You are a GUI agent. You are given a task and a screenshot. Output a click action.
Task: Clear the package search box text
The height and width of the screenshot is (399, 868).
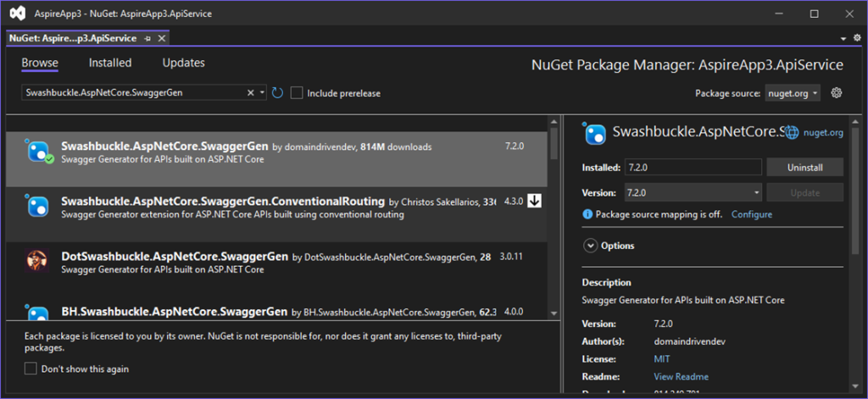click(x=250, y=93)
